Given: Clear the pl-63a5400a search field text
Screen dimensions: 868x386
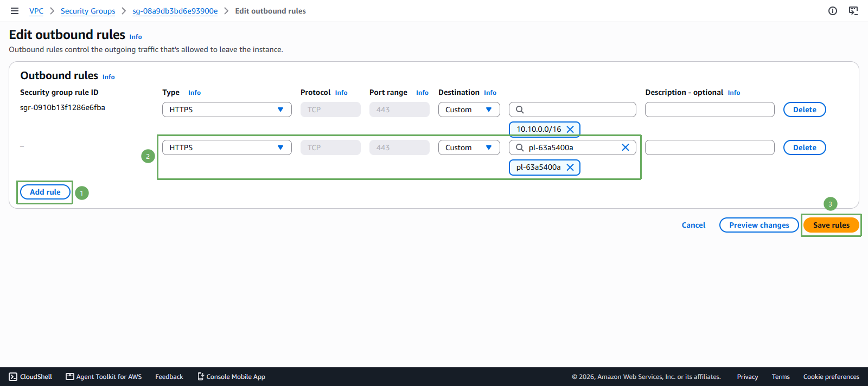Looking at the screenshot, I should [626, 147].
